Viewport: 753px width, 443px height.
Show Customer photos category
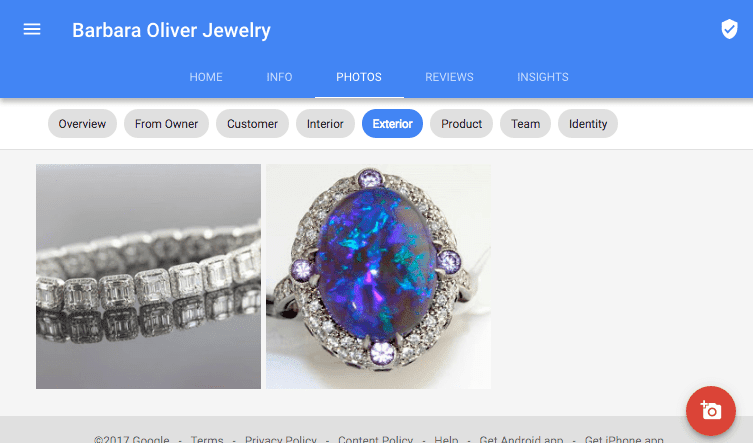point(252,124)
